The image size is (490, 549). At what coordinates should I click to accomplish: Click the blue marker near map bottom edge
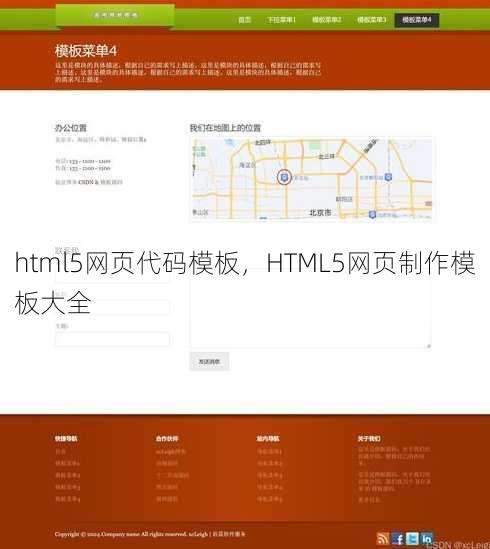click(373, 214)
